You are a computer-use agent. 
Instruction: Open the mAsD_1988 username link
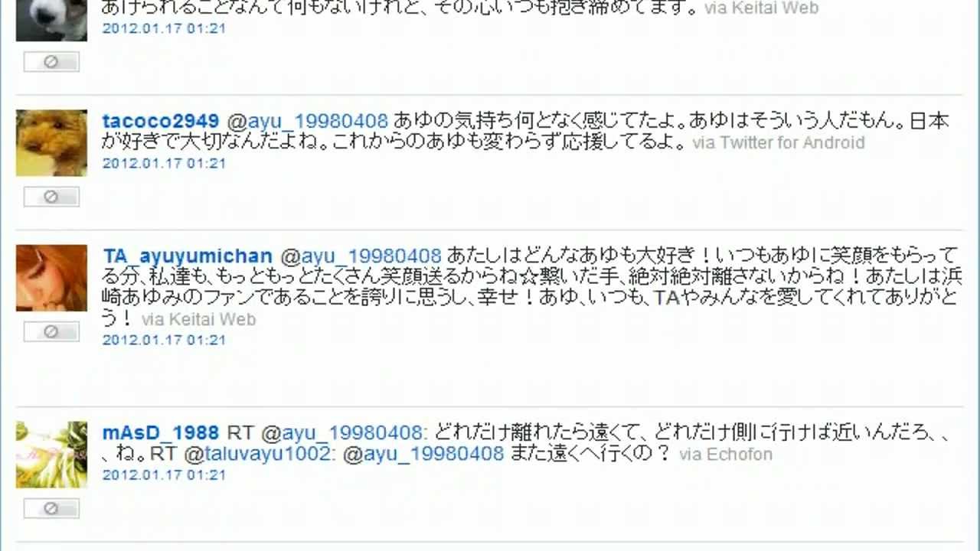pos(161,432)
